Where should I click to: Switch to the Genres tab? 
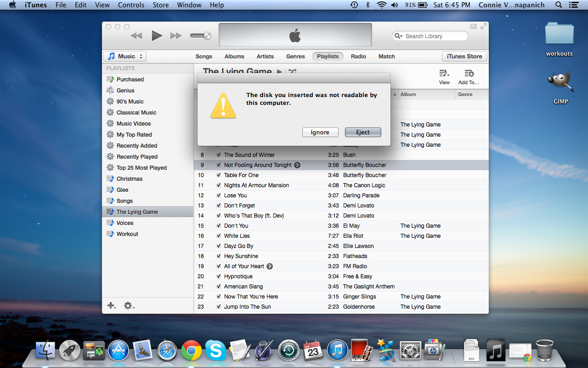coord(295,56)
